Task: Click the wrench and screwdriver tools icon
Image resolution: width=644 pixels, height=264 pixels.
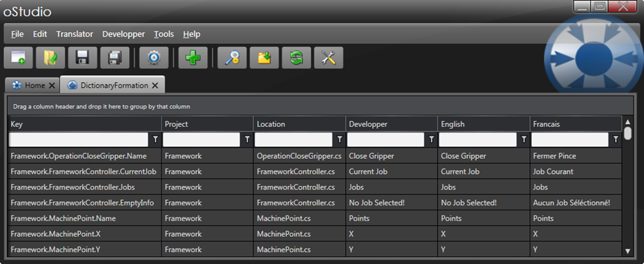Action: pyautogui.click(x=328, y=58)
